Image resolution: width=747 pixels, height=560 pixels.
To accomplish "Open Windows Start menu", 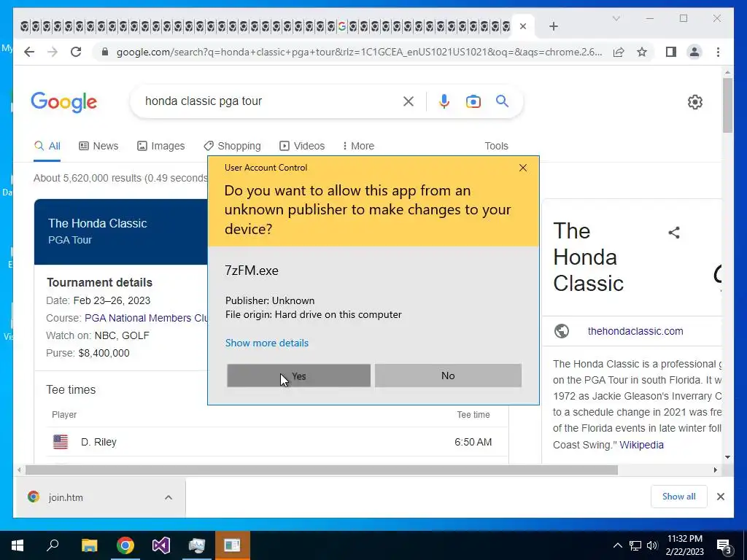I will [18, 545].
